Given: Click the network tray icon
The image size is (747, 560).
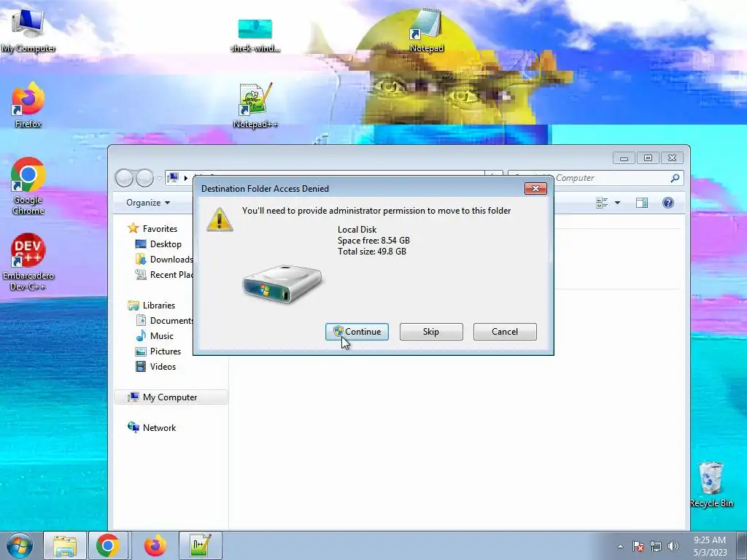Looking at the screenshot, I should [656, 546].
